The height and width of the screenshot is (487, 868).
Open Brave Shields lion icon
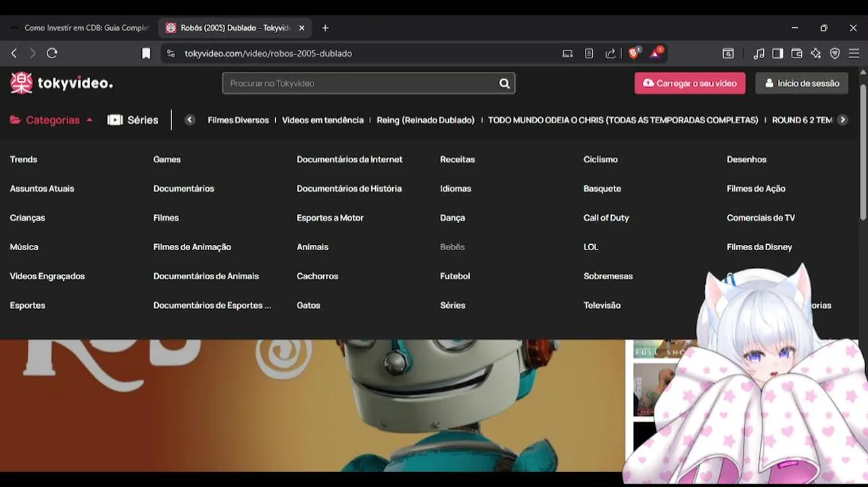pos(633,53)
